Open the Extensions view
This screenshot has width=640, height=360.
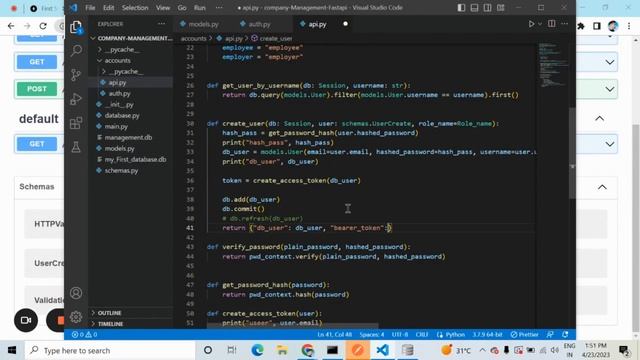tap(76, 123)
